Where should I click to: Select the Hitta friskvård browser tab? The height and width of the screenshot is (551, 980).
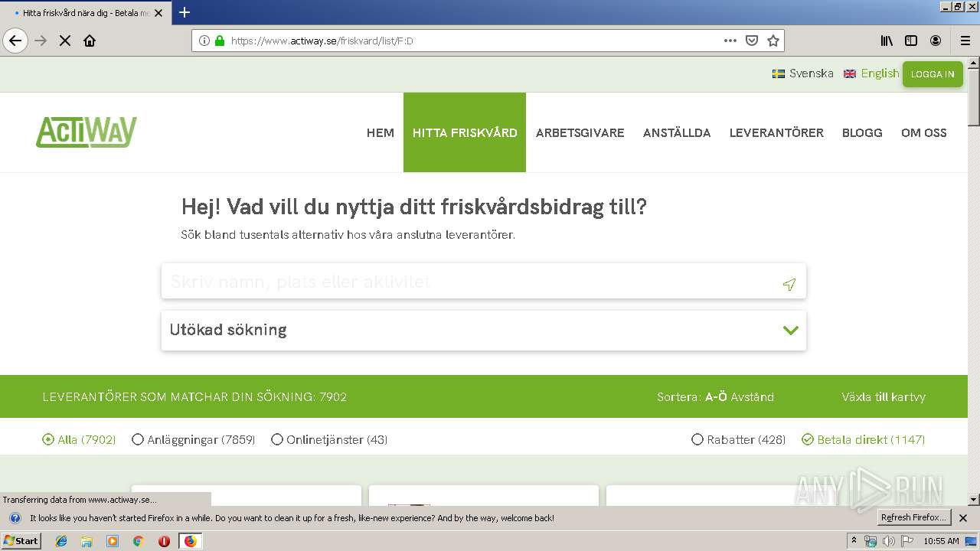(x=84, y=13)
